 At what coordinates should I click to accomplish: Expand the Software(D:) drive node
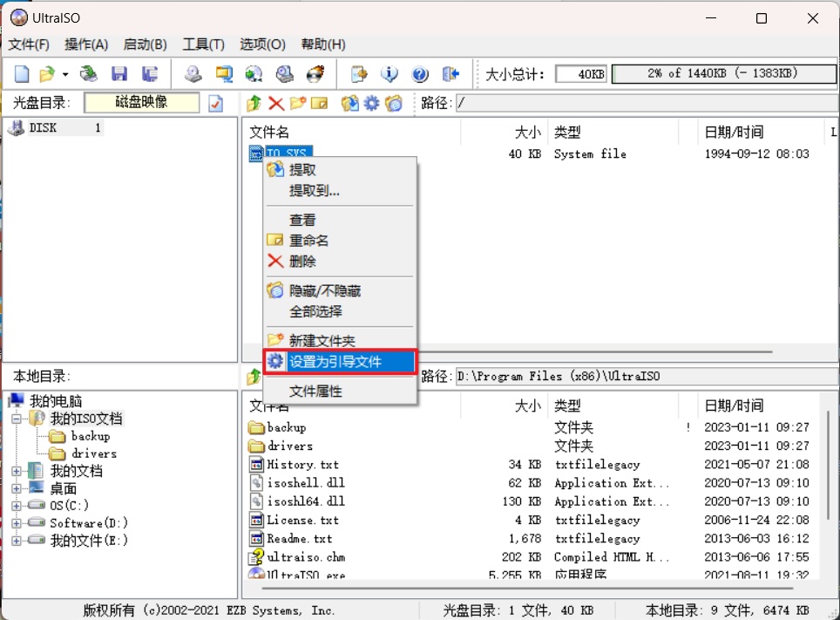[17, 523]
